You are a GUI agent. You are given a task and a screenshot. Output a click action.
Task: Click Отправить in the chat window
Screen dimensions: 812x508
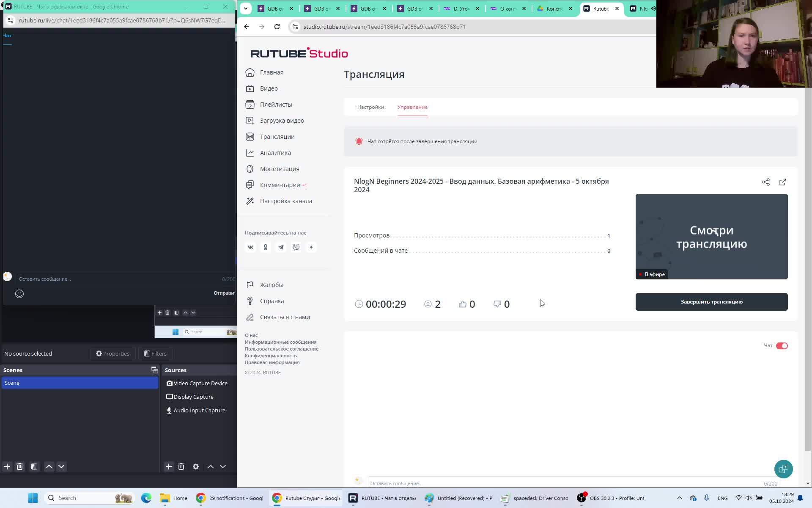click(x=224, y=293)
